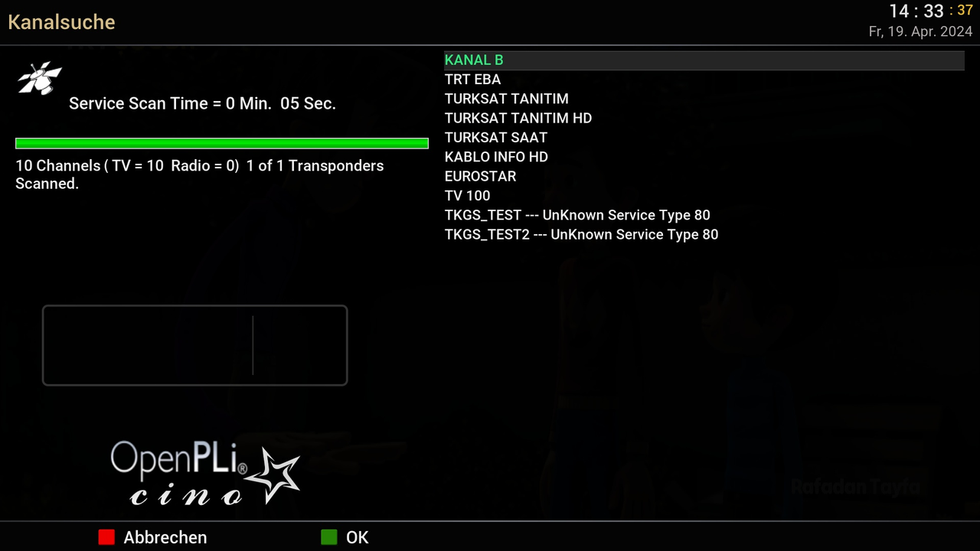Image resolution: width=980 pixels, height=551 pixels.
Task: Click the red Abbrechen color button
Action: pyautogui.click(x=106, y=537)
